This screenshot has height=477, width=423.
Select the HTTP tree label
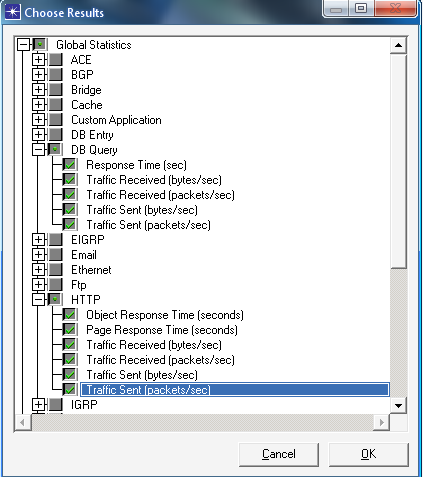86,300
